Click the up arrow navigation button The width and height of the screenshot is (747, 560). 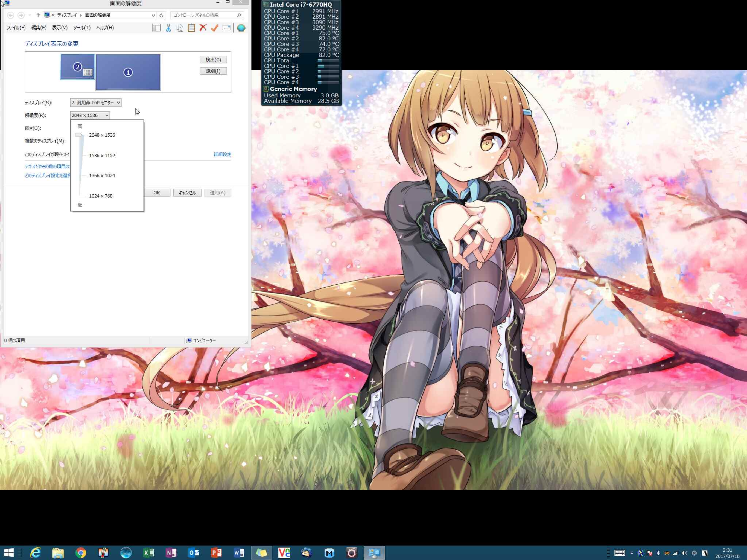click(x=38, y=15)
